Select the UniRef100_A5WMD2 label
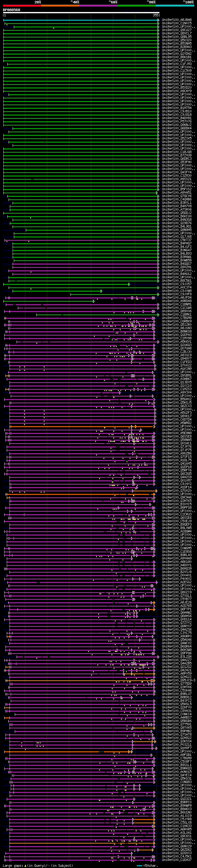The height and width of the screenshot is (868, 197). click(177, 423)
